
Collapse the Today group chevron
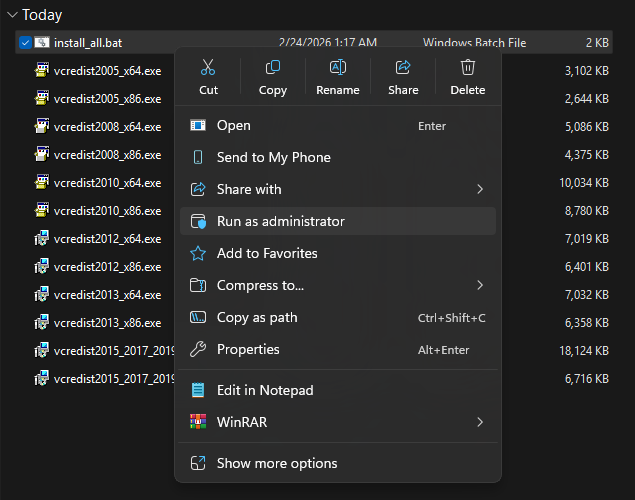11,16
